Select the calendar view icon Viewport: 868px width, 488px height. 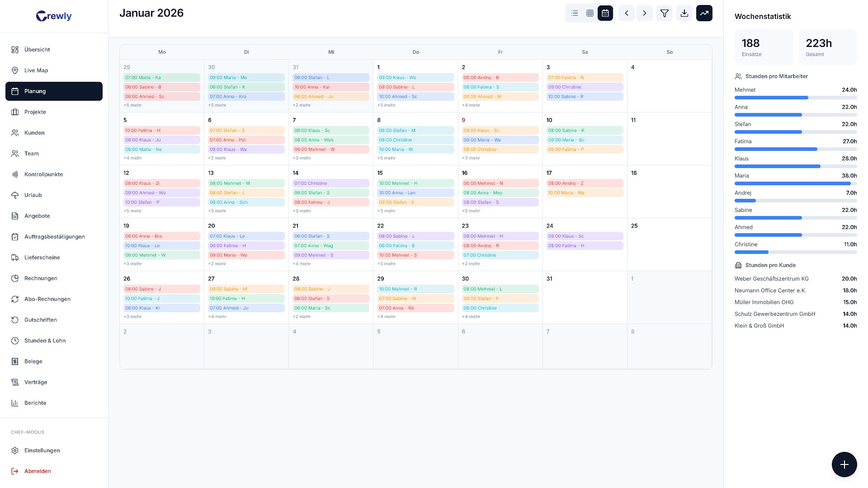click(605, 13)
